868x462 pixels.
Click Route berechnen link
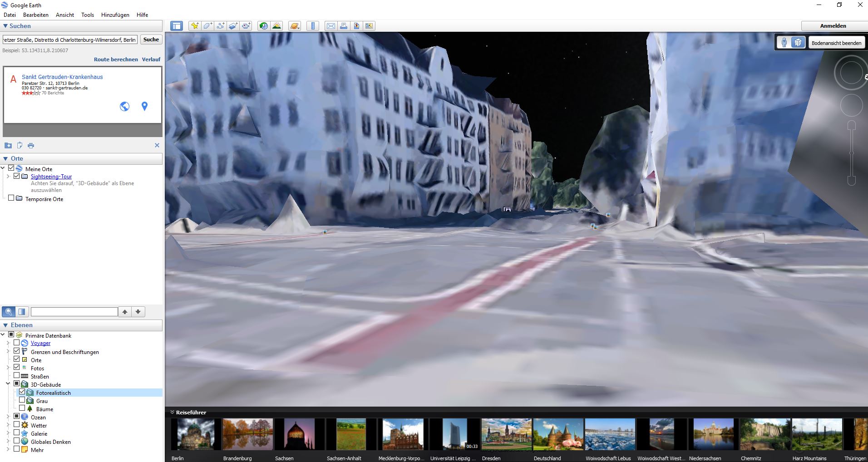click(x=116, y=59)
